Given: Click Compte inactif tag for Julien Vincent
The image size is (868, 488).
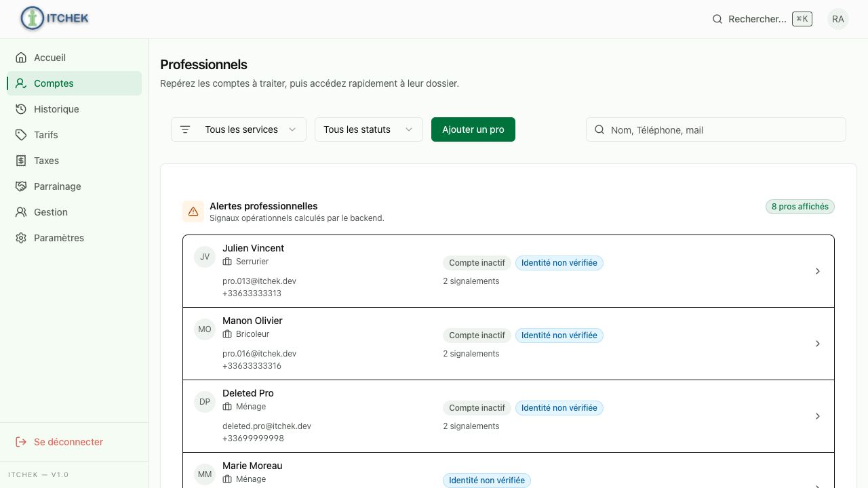Looking at the screenshot, I should (x=477, y=263).
